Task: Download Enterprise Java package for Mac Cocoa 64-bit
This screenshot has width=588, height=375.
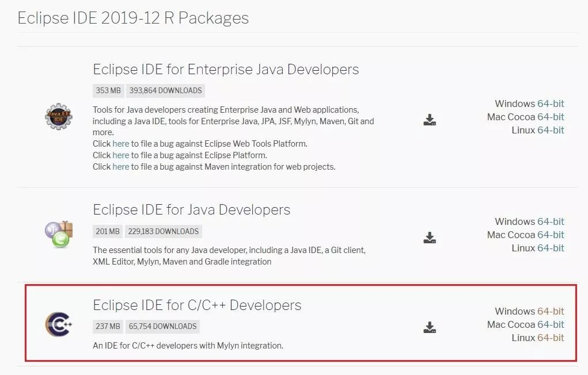Action: (551, 117)
